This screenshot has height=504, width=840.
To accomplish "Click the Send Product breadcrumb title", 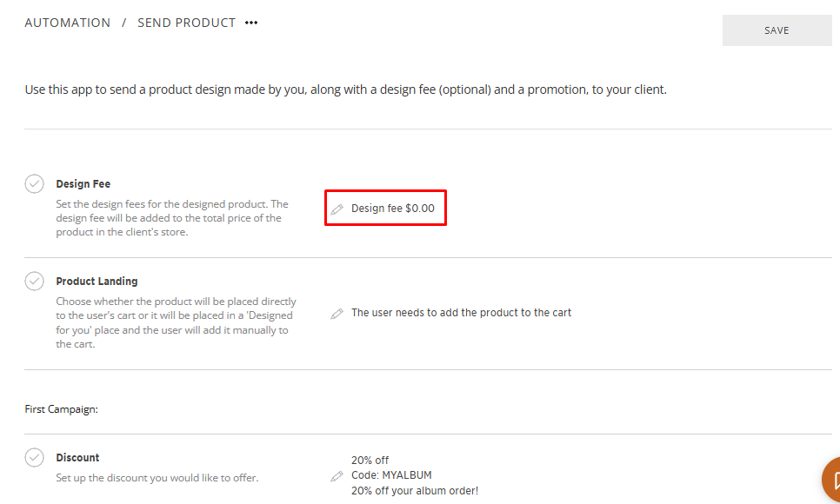I will coord(186,23).
